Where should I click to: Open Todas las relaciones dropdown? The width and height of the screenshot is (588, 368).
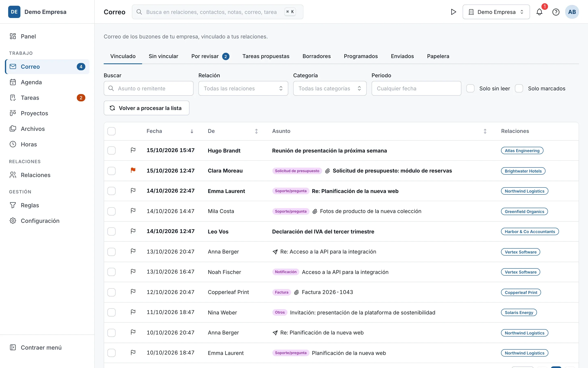[243, 88]
